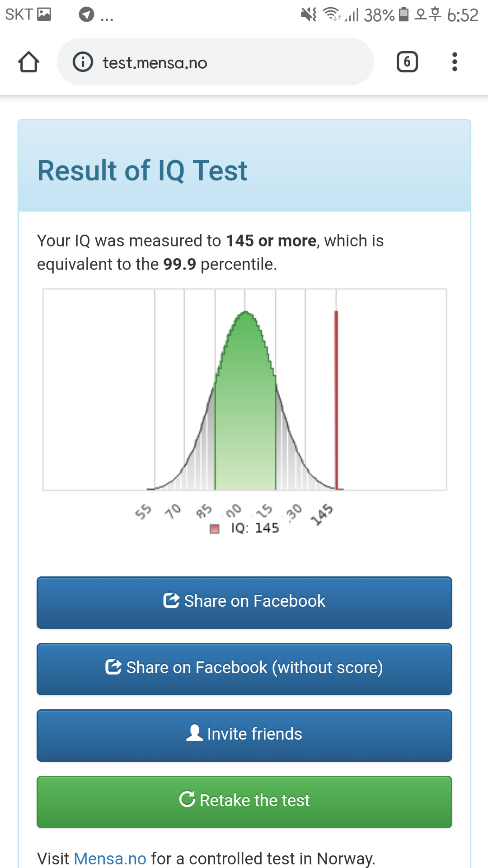Click the Retake the test button
Image resolution: width=488 pixels, height=868 pixels.
(x=244, y=802)
